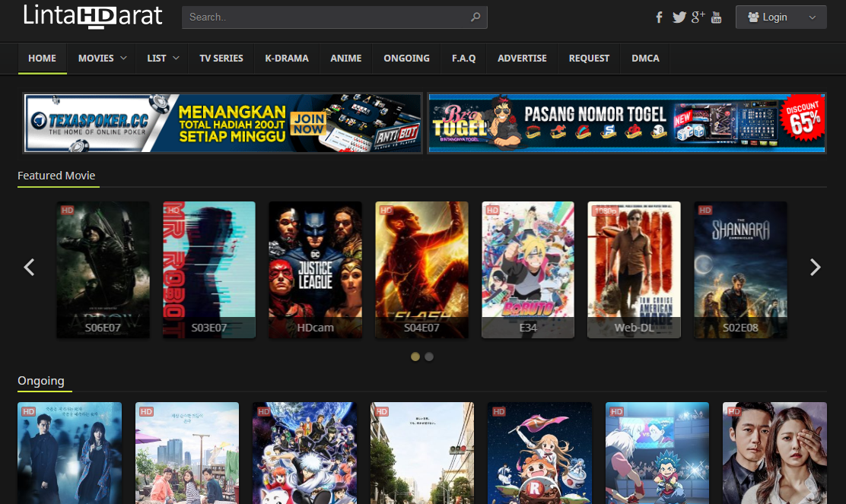846x504 pixels.
Task: Open the Login account dropdown
Action: 813,17
